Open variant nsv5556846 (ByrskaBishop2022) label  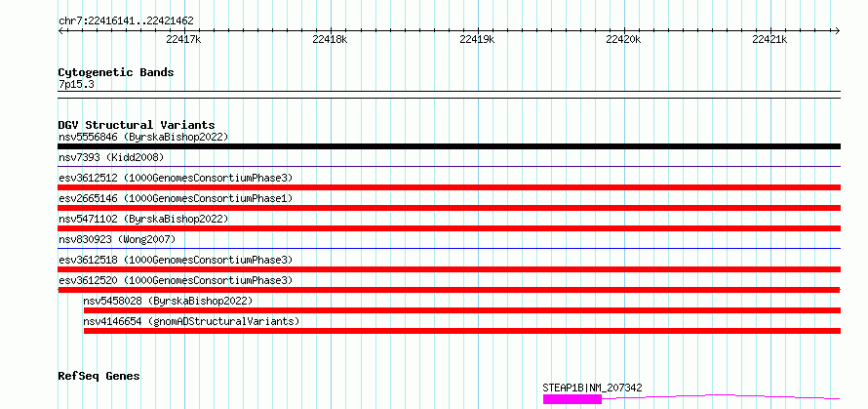point(143,137)
